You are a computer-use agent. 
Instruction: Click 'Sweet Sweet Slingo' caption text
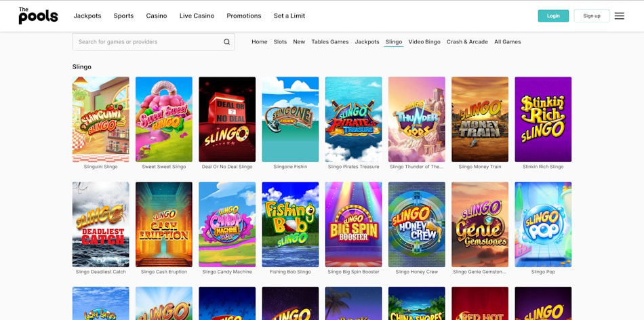click(x=164, y=167)
